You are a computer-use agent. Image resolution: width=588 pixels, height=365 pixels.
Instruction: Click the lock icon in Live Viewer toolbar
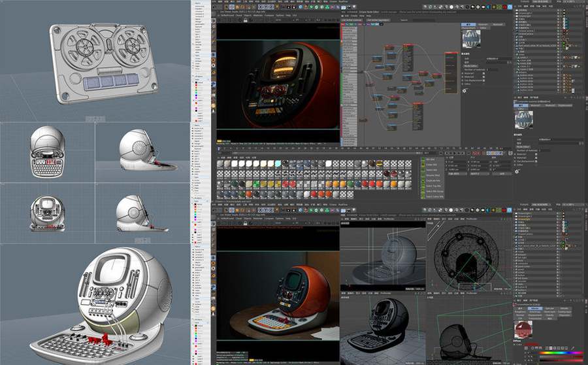pos(245,20)
